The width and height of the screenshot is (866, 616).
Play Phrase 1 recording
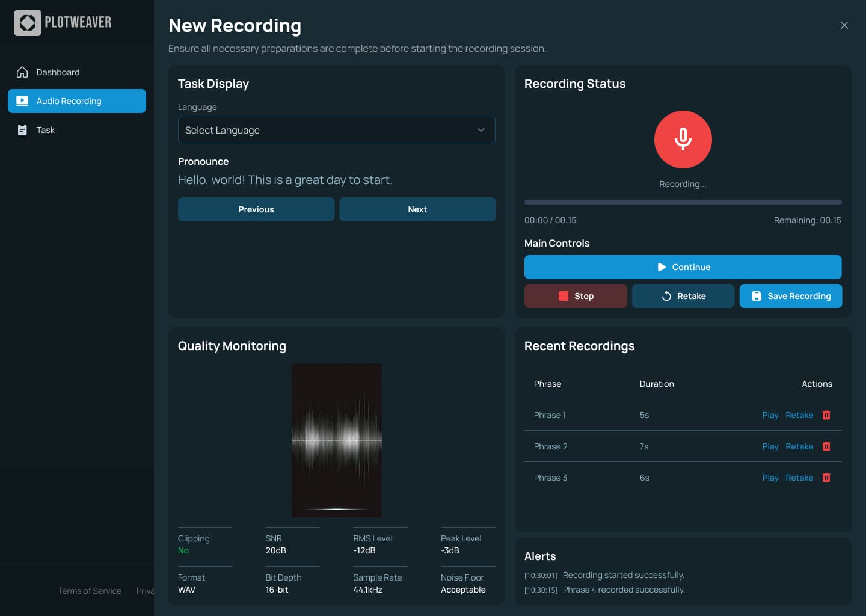(x=770, y=415)
